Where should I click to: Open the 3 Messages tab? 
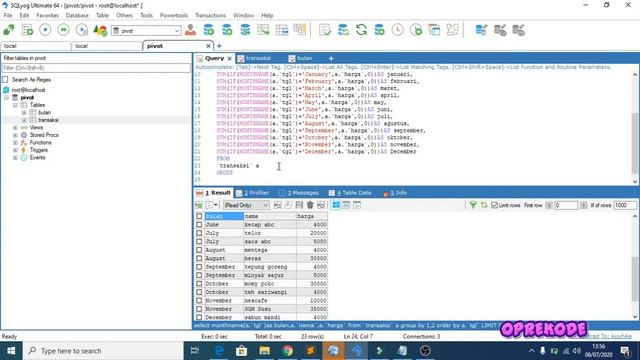299,193
